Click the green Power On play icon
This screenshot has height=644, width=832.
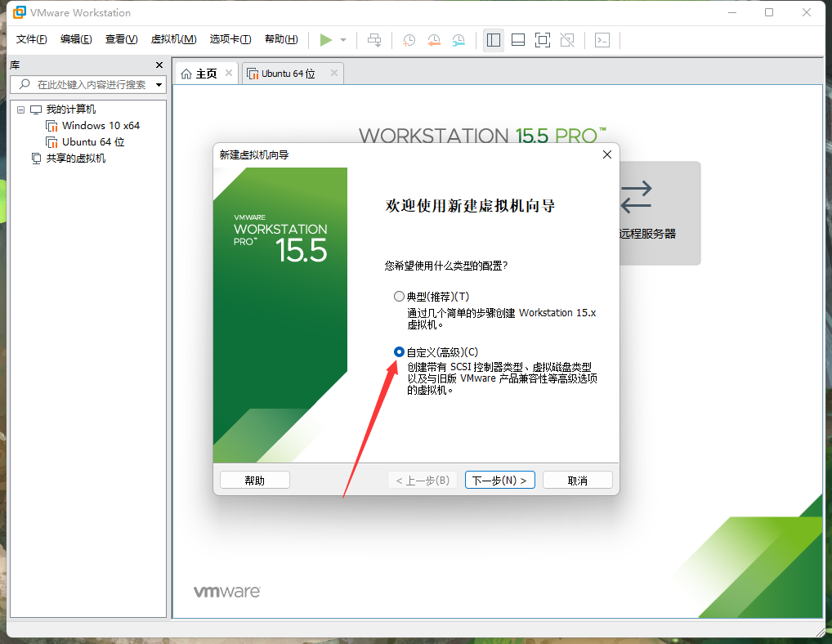pyautogui.click(x=326, y=40)
